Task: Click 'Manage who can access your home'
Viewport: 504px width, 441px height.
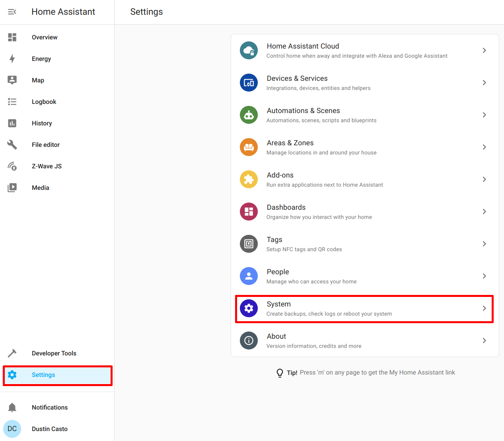Action: 311,282
